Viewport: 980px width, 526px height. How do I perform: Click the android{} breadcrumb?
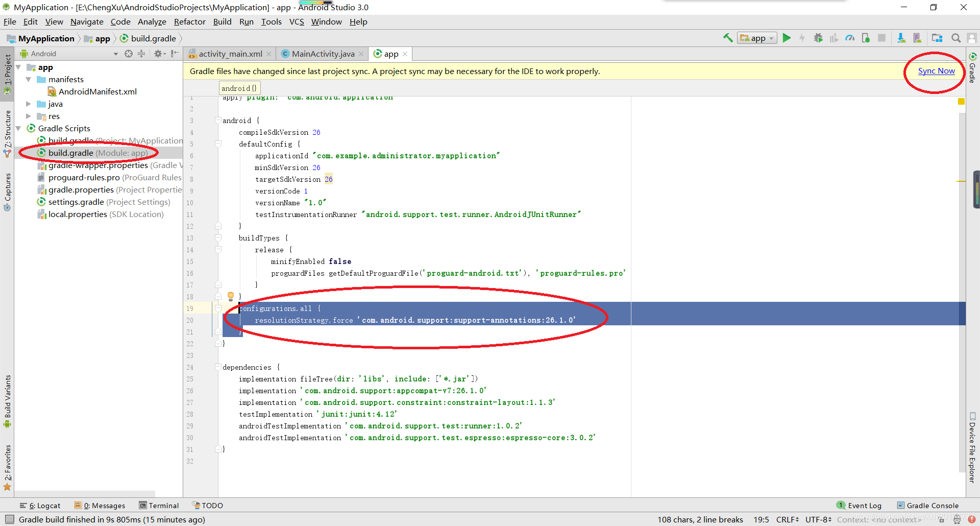[x=239, y=88]
